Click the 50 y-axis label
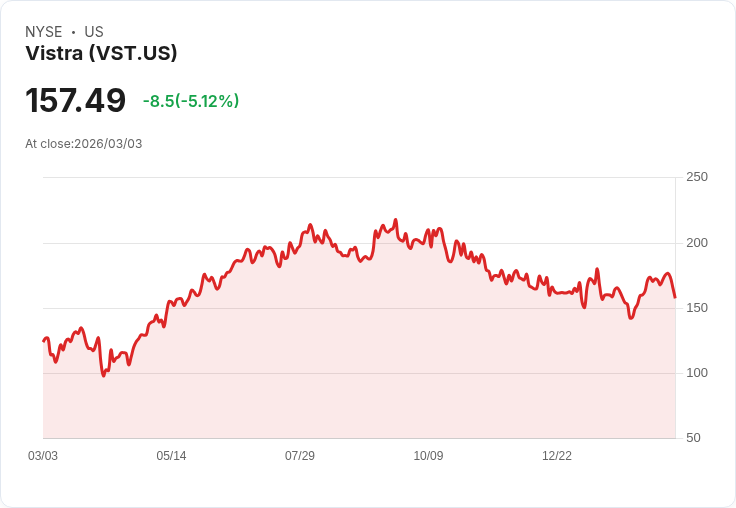Screen dimensions: 736x508 [692, 438]
